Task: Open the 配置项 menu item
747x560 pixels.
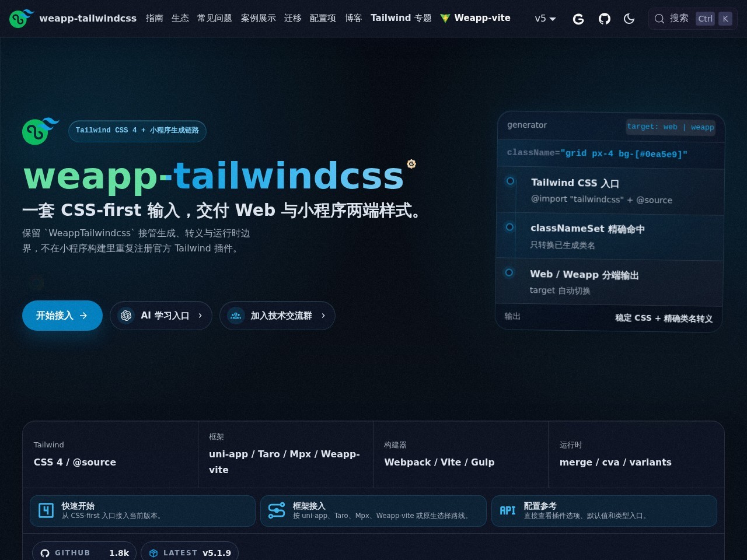Action: (x=323, y=18)
